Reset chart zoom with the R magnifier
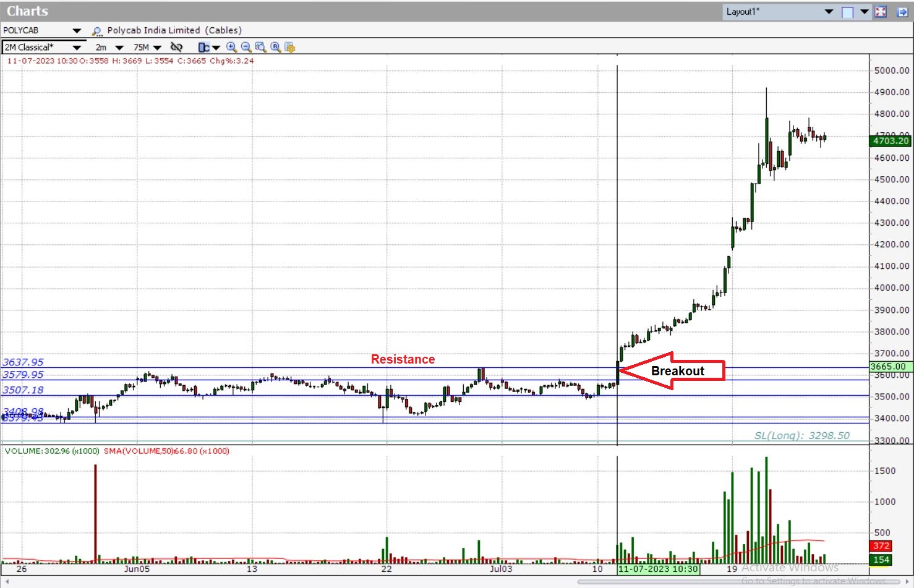The image size is (914, 588). click(x=275, y=47)
